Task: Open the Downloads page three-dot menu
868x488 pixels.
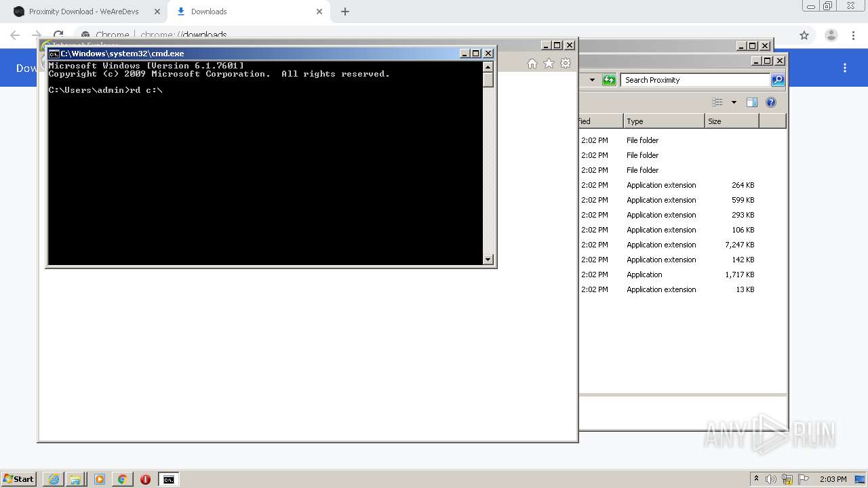Action: click(x=845, y=68)
